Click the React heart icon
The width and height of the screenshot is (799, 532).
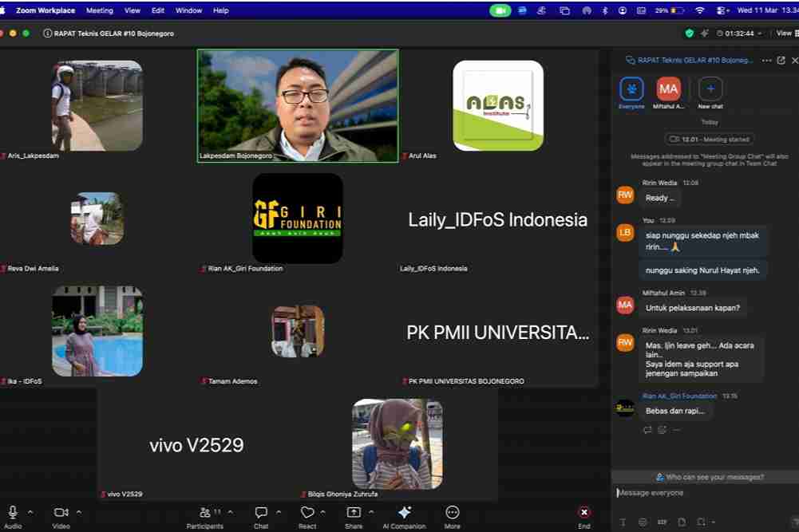(307, 512)
